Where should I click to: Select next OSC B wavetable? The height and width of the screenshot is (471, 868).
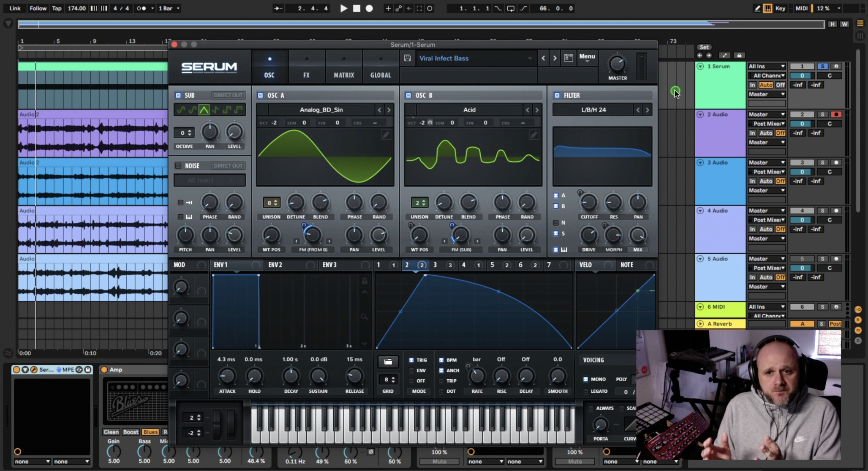tap(537, 110)
